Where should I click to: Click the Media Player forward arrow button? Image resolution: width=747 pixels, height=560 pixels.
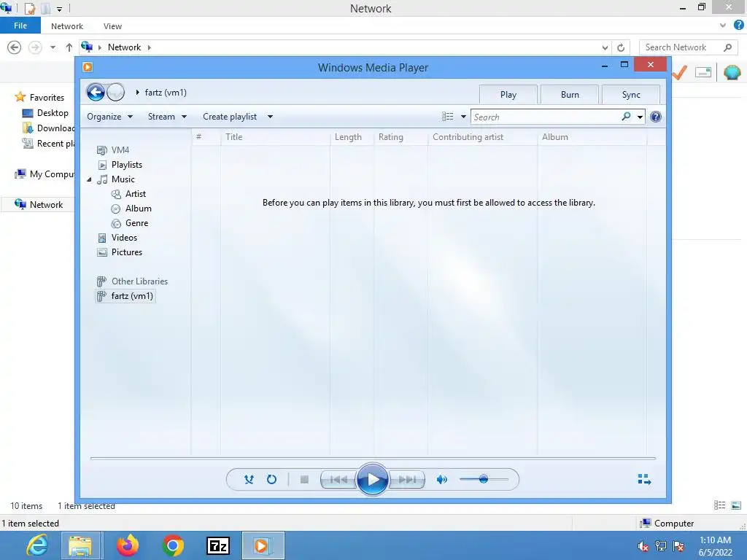(x=115, y=93)
